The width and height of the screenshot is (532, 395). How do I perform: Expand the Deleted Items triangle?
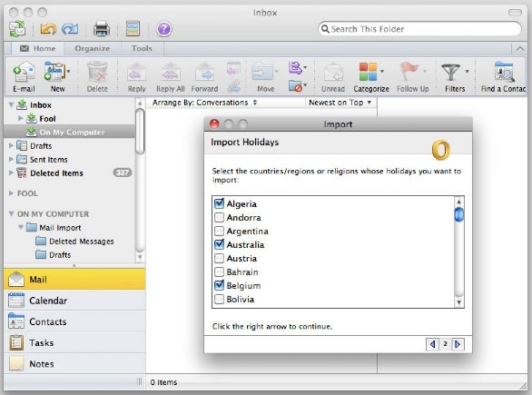click(x=11, y=173)
